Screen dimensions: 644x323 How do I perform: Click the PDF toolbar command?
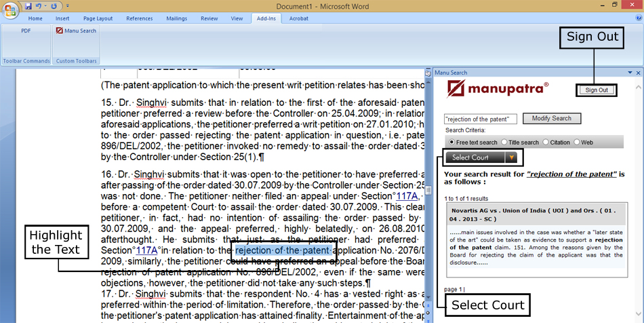[26, 31]
